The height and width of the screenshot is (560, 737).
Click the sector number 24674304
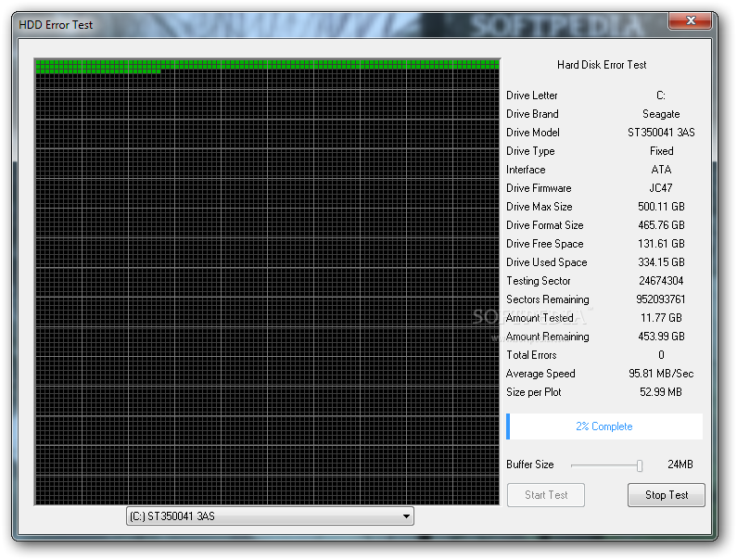pos(661,281)
